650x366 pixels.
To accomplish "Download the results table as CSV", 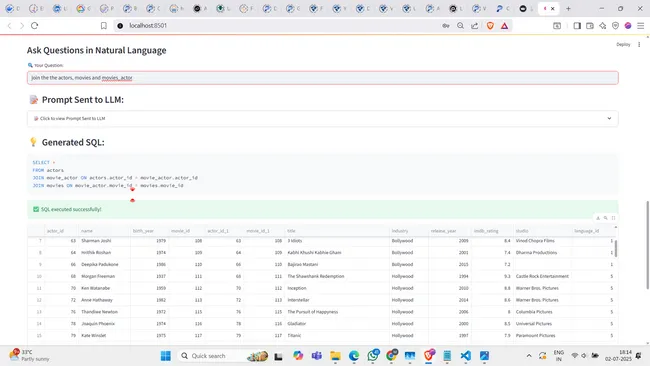I will click(598, 218).
